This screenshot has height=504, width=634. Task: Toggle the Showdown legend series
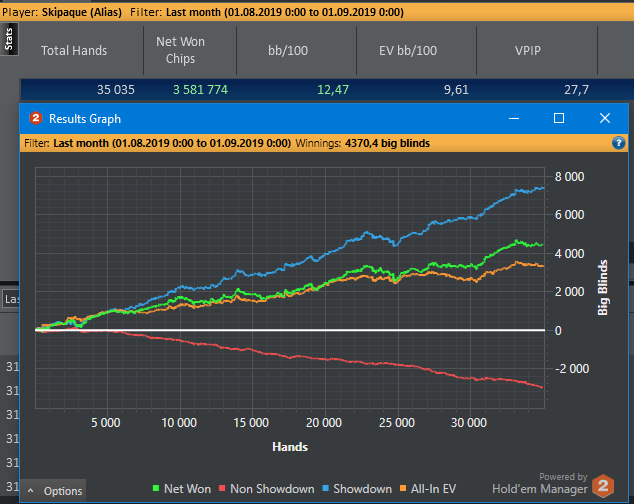[357, 489]
